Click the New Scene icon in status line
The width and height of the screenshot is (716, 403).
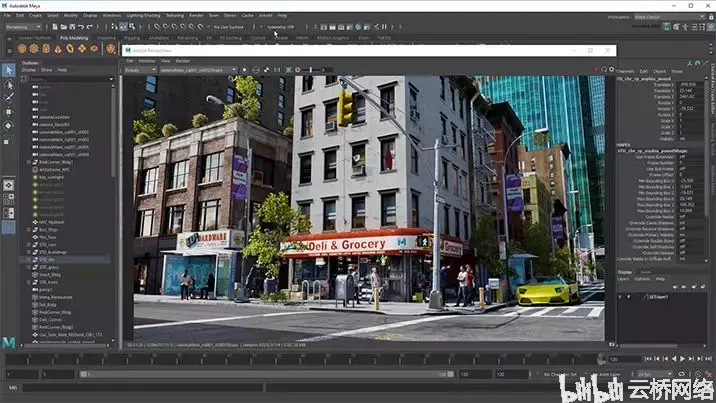coord(55,27)
